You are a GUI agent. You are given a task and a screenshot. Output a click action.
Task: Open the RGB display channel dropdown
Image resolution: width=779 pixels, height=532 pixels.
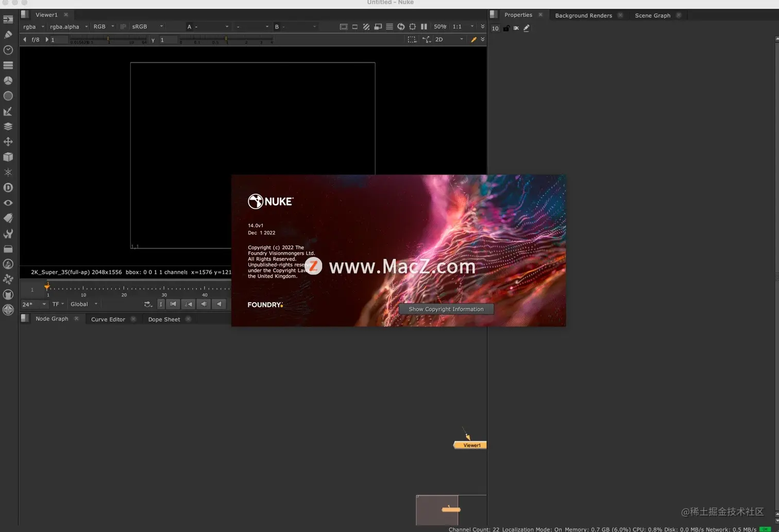[104, 27]
